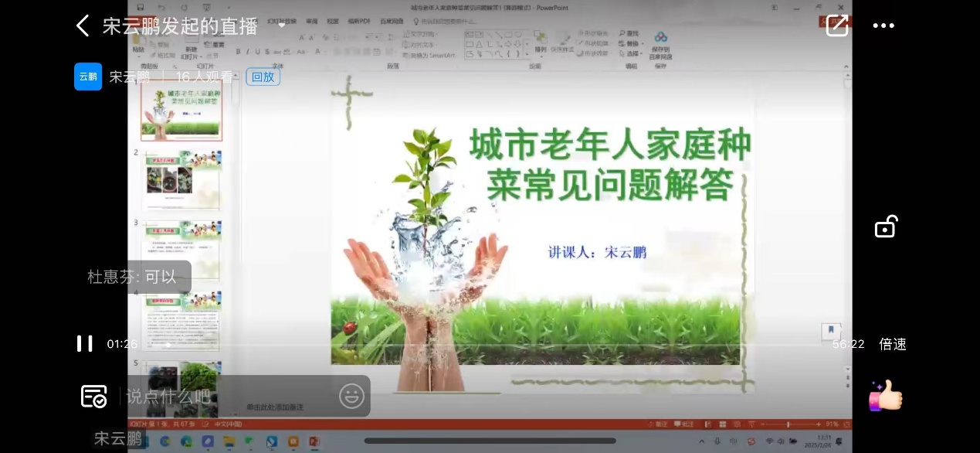Expand the livestream title dropdown arrow
The width and height of the screenshot is (980, 453).
[x=282, y=26]
